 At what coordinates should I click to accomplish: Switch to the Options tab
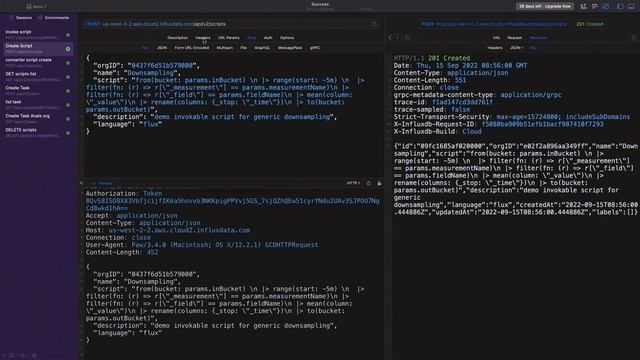click(x=287, y=38)
